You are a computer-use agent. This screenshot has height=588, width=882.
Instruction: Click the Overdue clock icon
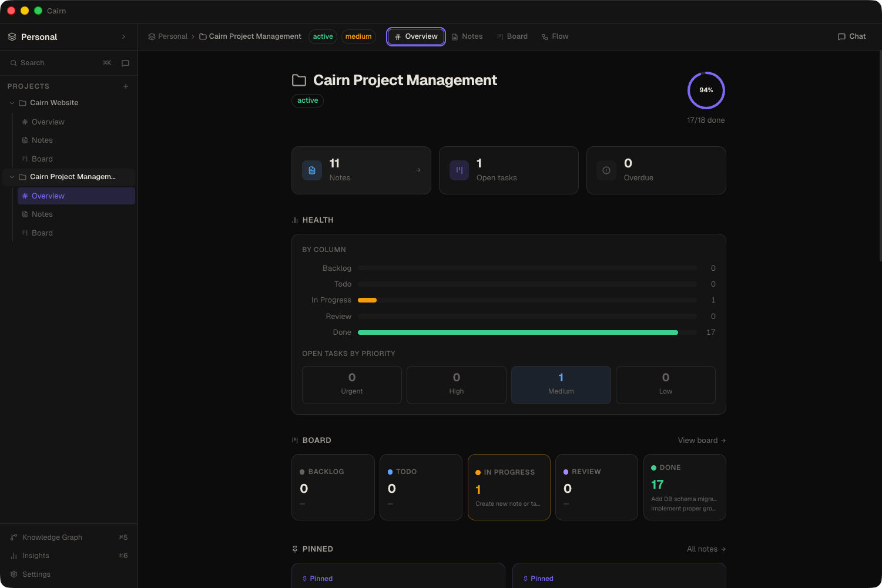(x=606, y=170)
